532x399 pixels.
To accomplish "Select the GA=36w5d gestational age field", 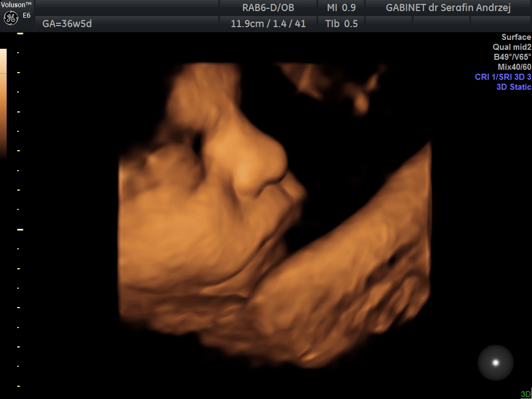I will (x=67, y=24).
